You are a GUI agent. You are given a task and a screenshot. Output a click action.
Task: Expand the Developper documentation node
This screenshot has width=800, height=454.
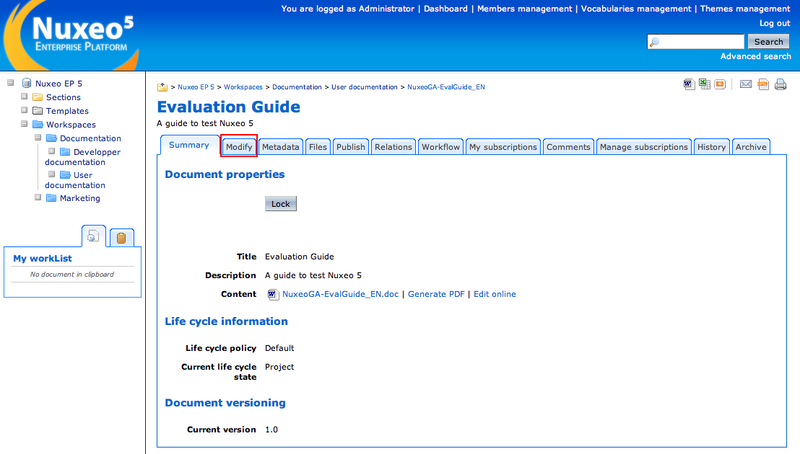[x=52, y=151]
